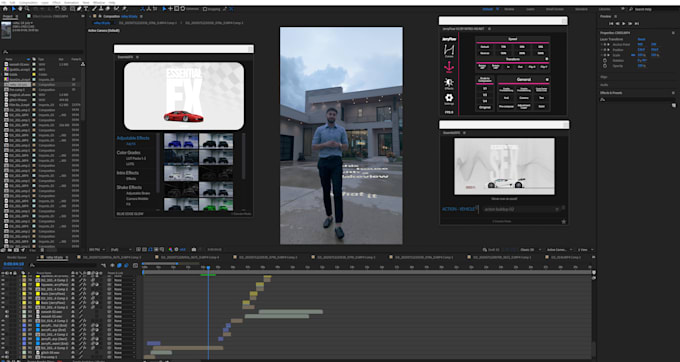Select the Zoom magnifier tool

[27, 9]
